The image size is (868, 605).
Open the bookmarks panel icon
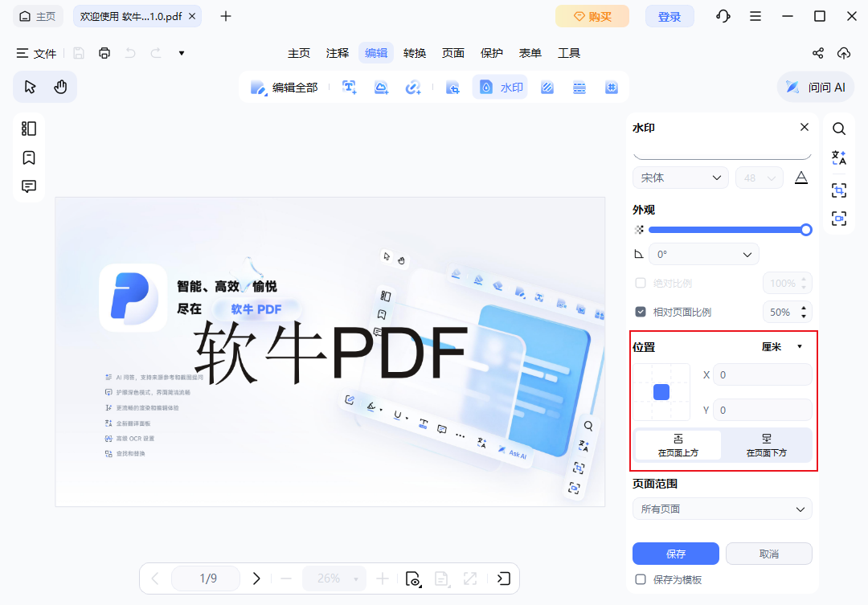(29, 157)
